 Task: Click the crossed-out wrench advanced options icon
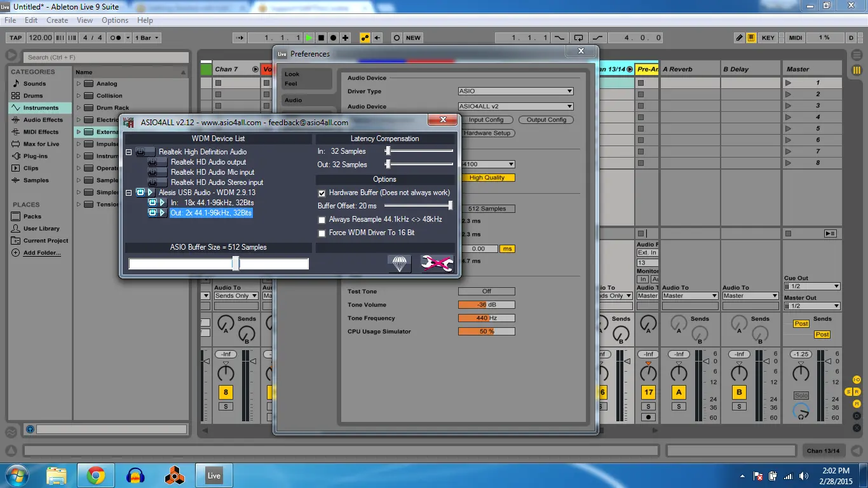437,264
